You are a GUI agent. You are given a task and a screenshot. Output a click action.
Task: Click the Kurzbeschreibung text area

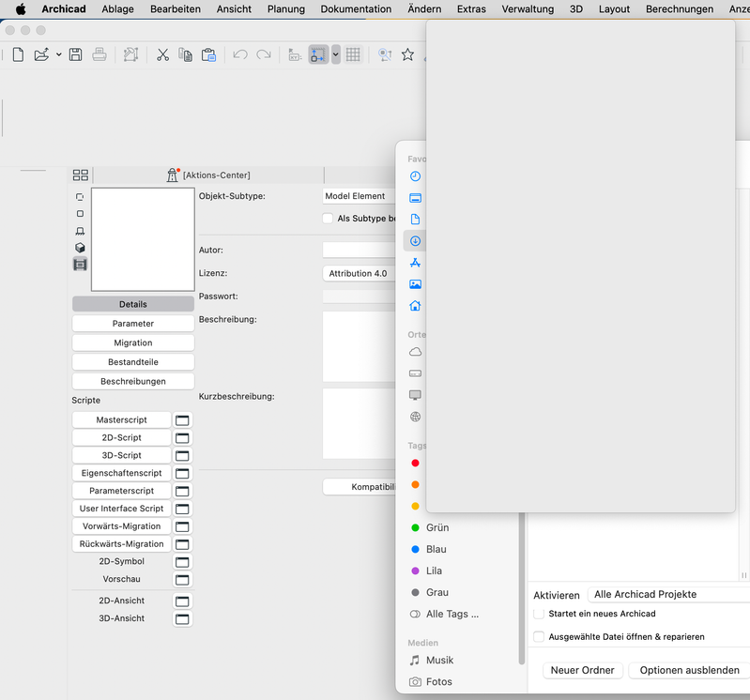(x=360, y=423)
